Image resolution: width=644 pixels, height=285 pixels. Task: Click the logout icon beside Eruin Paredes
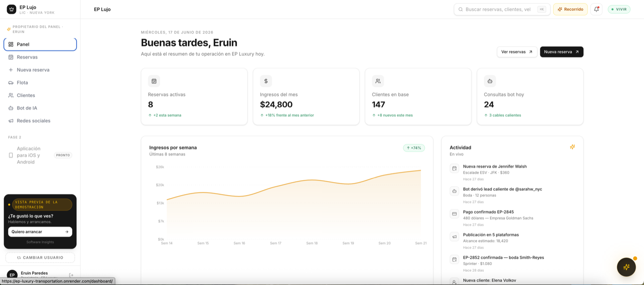point(71,275)
